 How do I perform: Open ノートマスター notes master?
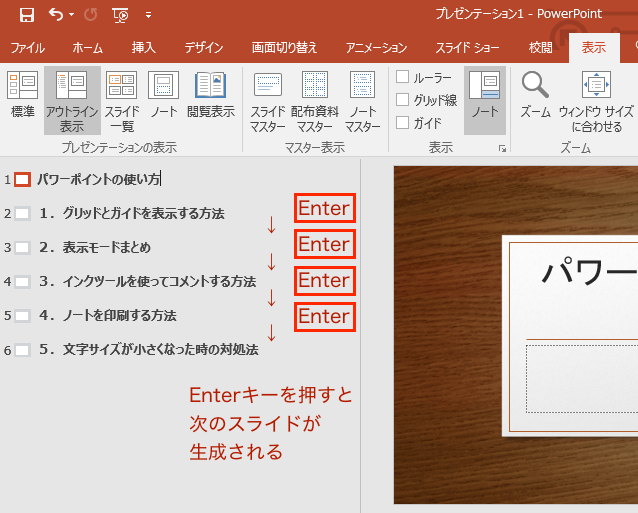362,100
